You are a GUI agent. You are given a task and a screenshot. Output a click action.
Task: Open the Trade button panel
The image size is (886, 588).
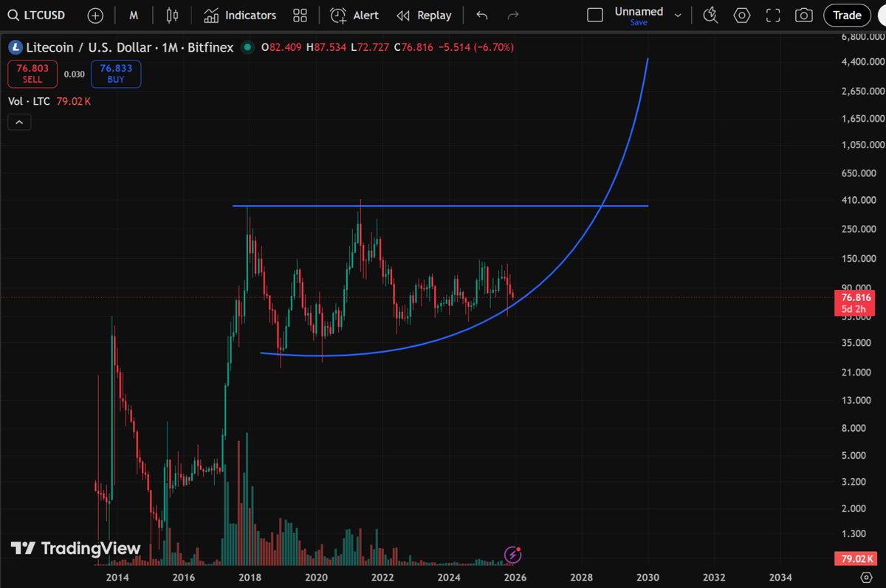pyautogui.click(x=847, y=15)
